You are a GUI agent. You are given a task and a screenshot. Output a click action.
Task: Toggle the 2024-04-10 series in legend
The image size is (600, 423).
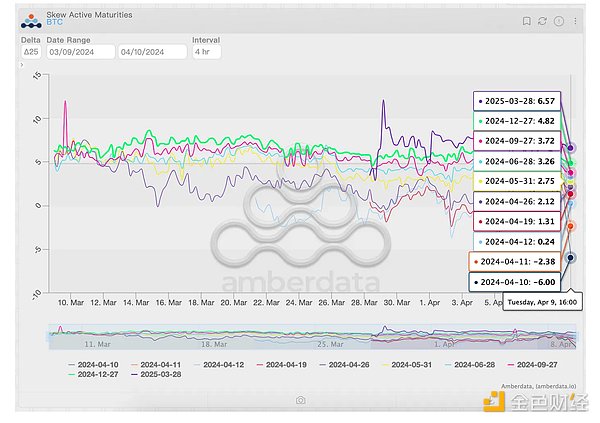(x=95, y=366)
